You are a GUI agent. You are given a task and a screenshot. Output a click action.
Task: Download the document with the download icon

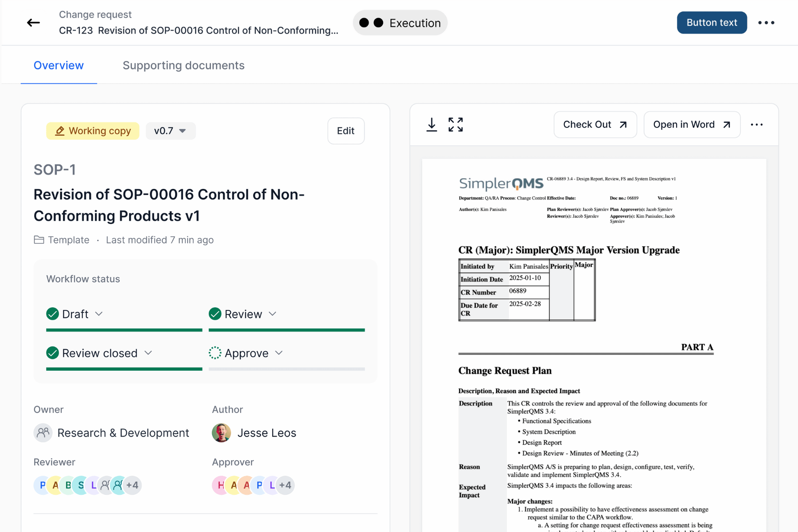(x=431, y=125)
